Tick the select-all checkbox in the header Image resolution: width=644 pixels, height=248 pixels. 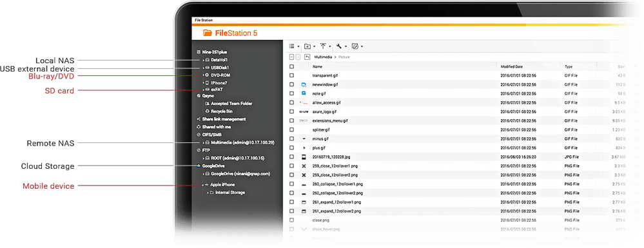click(291, 66)
